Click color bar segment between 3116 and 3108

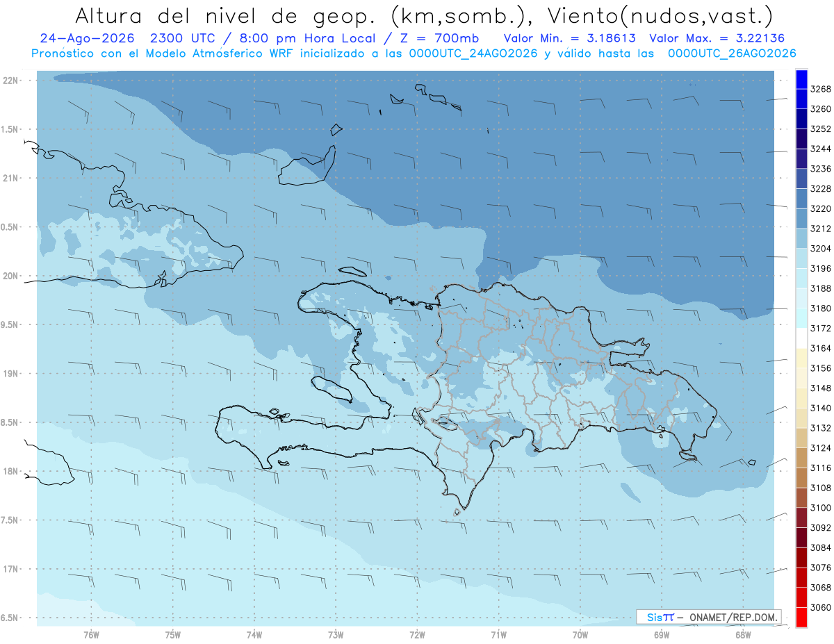tap(801, 478)
